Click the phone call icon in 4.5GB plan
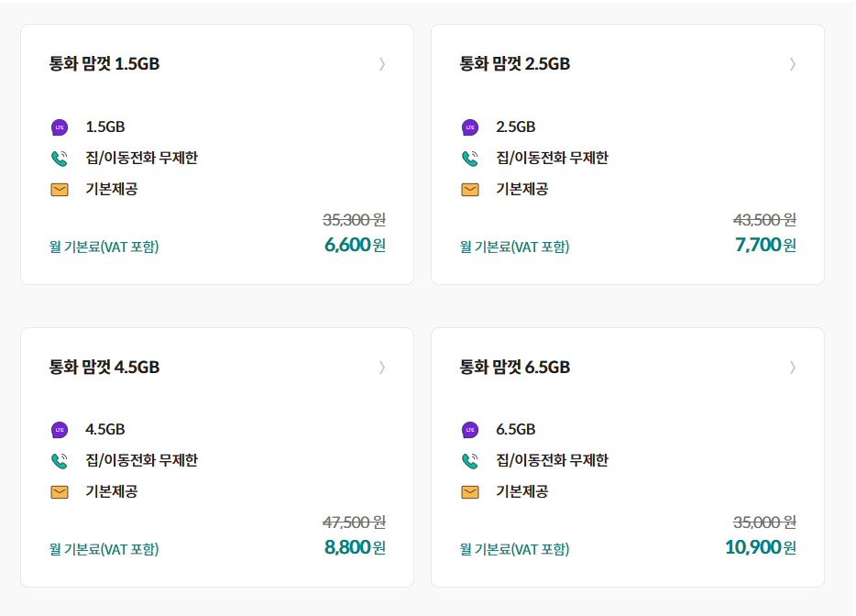 coord(60,461)
